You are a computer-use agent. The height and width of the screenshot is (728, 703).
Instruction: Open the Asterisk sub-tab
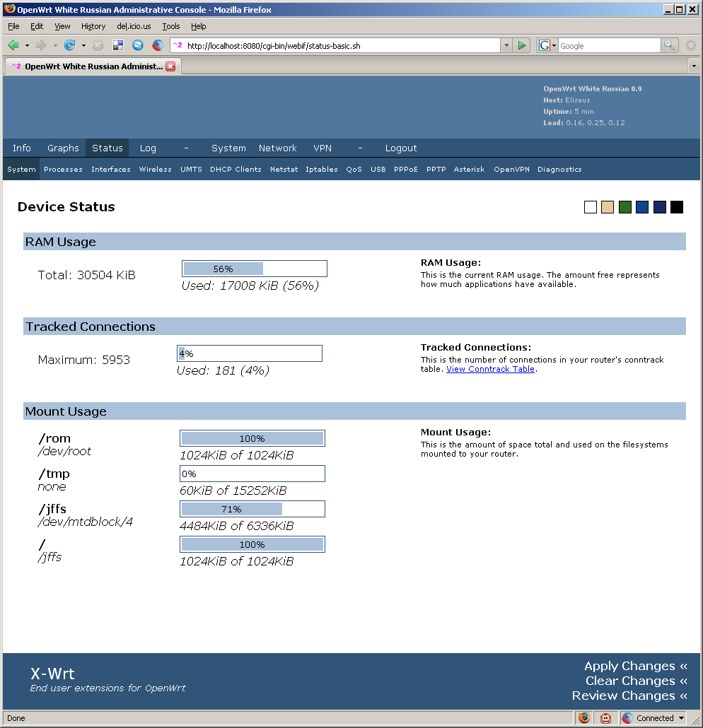469,170
